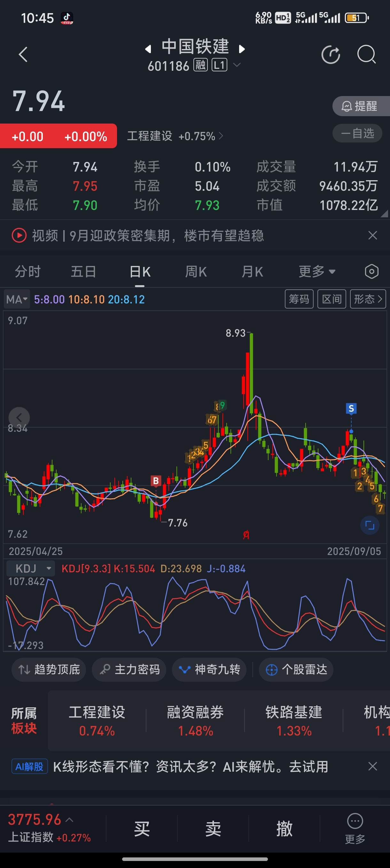This screenshot has width=390, height=868.
Task: Open the search magnifier icon
Action: (x=366, y=54)
